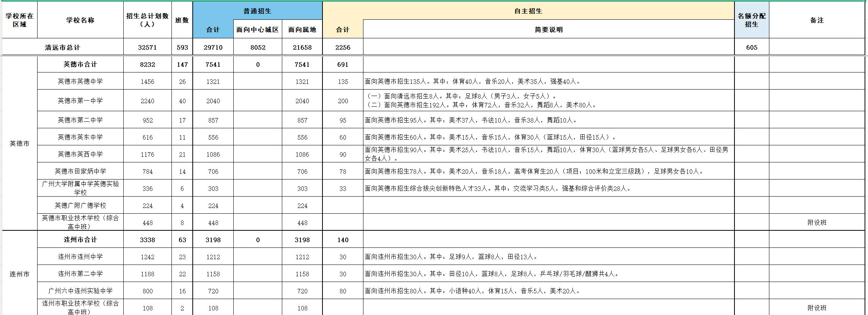The width and height of the screenshot is (868, 315).
Task: Click the 英德市英东中学 school name
Action: [80, 137]
